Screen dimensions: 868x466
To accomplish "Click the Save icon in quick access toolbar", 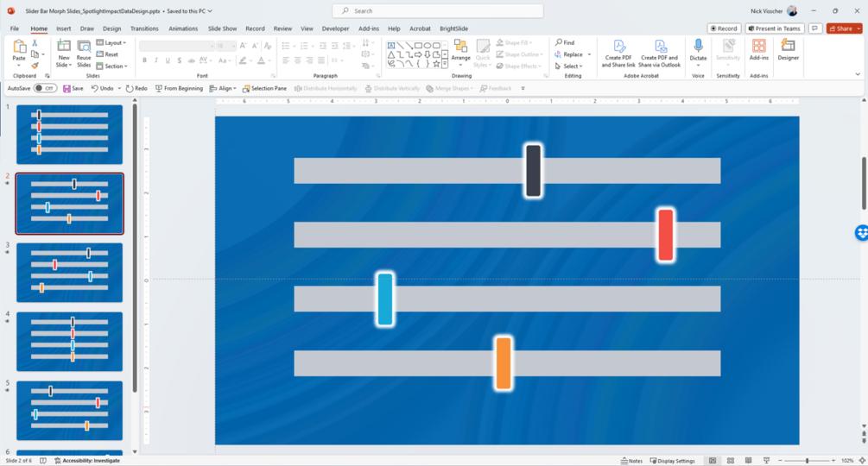I will point(73,88).
